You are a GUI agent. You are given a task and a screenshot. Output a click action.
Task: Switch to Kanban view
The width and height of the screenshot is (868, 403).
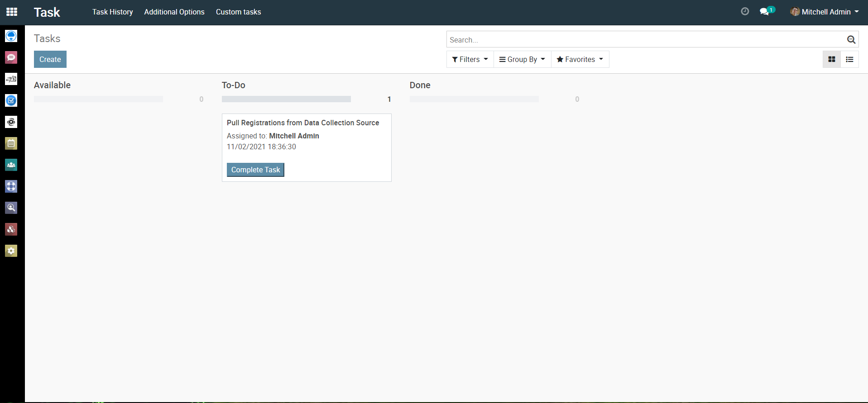click(x=832, y=59)
